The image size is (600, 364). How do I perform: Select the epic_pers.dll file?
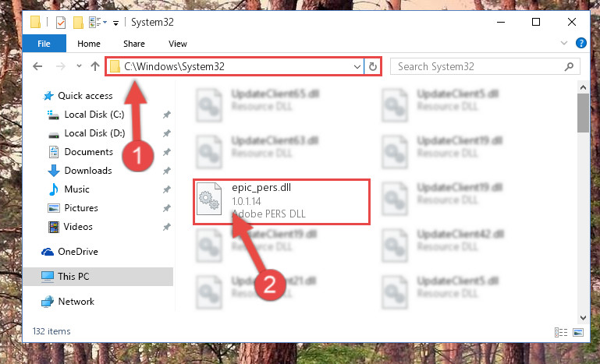tap(282, 202)
